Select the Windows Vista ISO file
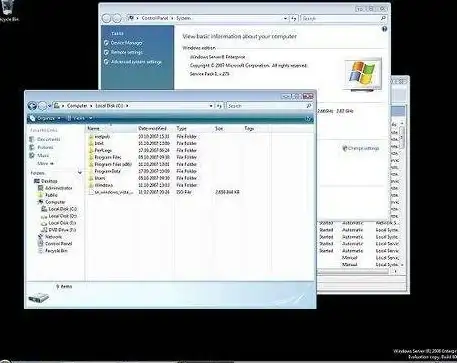457x363 pixels. pyautogui.click(x=111, y=192)
